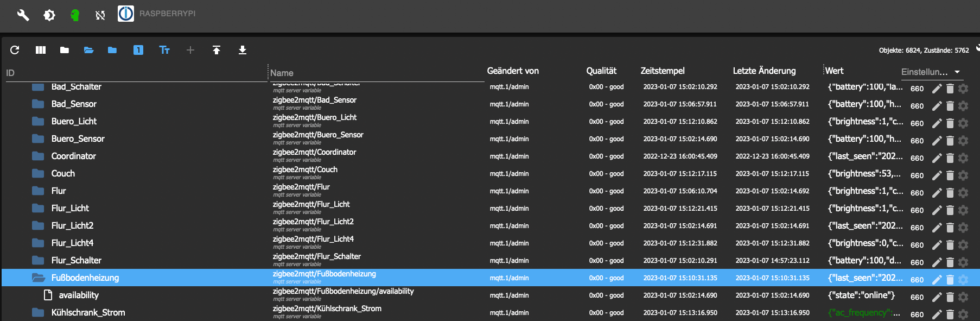Open the Einstellungen filter dropdown
The image size is (980, 321).
click(x=931, y=72)
